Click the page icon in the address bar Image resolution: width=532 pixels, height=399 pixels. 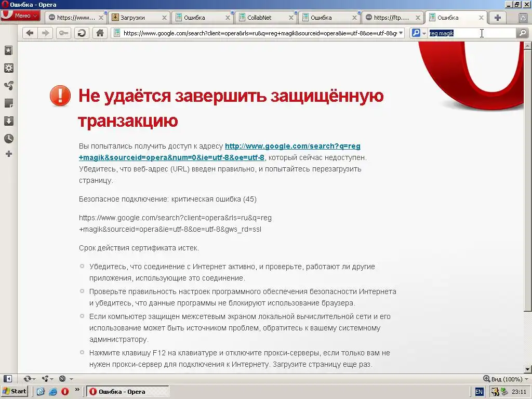coord(117,33)
